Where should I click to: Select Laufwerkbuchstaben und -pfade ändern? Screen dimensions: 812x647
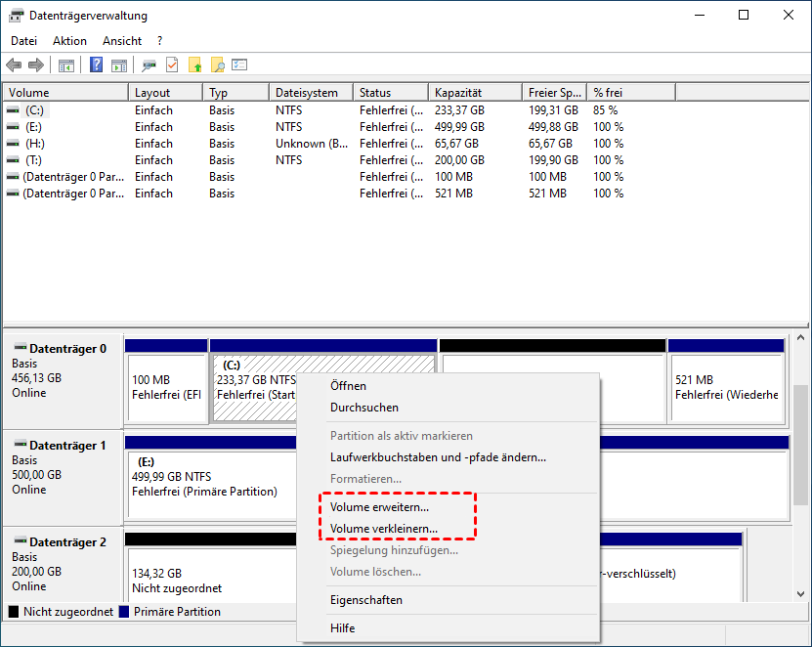coord(449,457)
